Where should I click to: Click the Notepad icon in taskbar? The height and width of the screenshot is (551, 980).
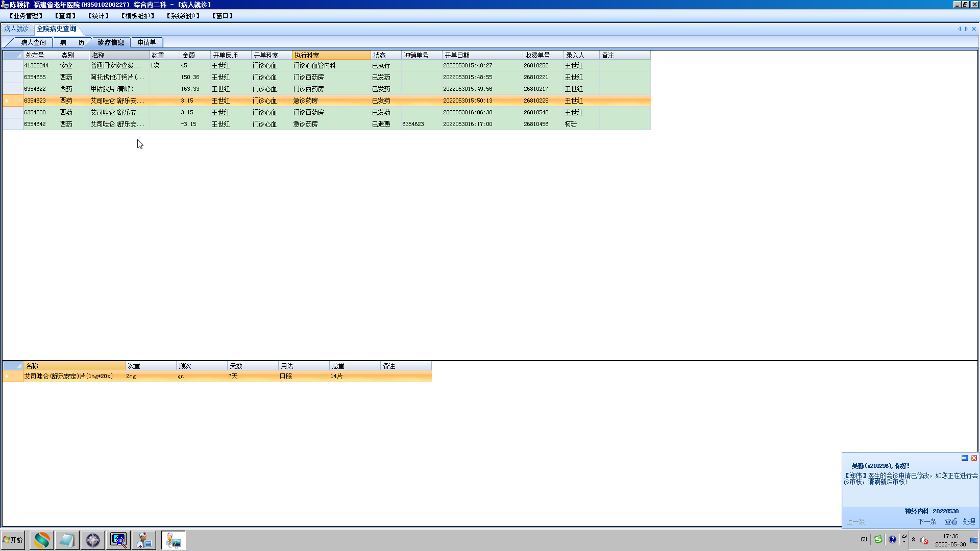pyautogui.click(x=67, y=540)
